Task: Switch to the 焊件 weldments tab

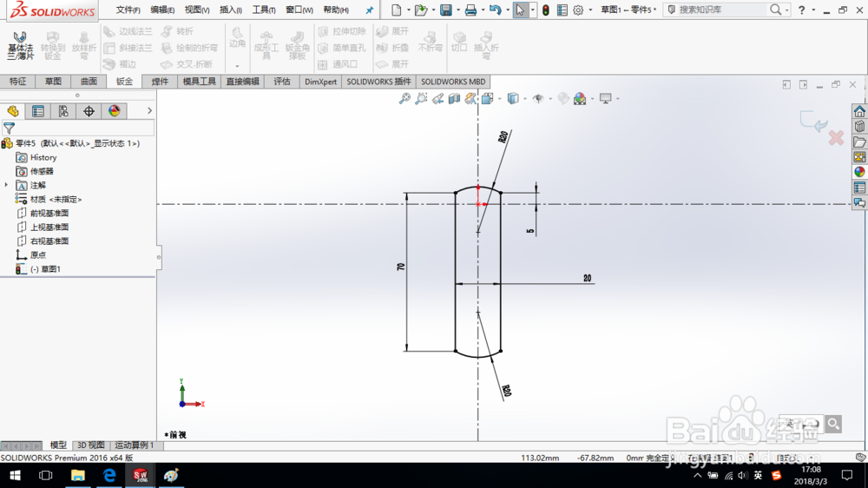Action: (x=160, y=82)
